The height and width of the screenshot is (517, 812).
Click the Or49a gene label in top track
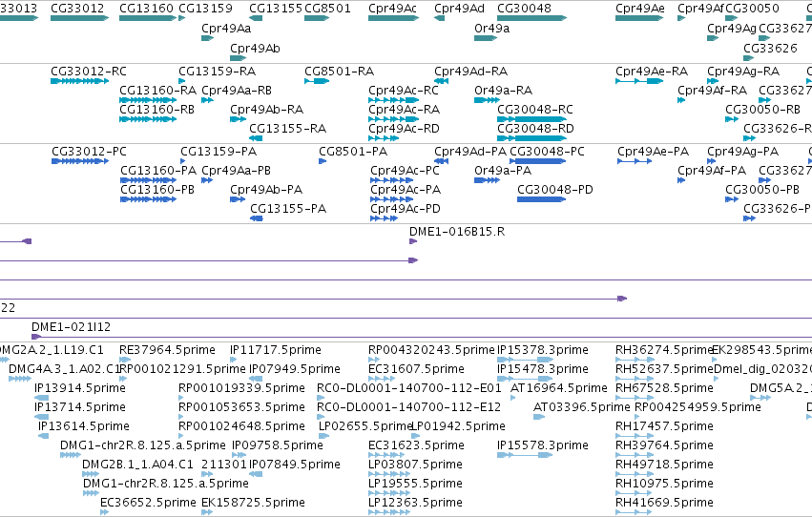pyautogui.click(x=492, y=29)
